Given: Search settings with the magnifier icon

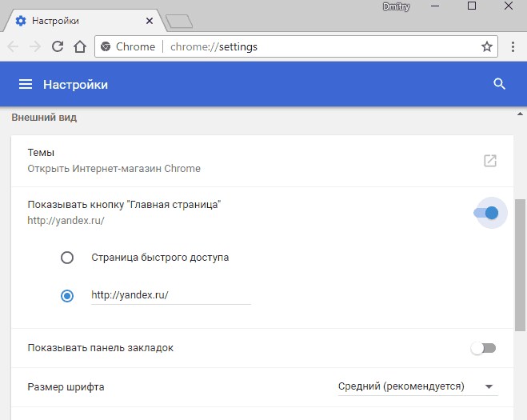Looking at the screenshot, I should [500, 84].
